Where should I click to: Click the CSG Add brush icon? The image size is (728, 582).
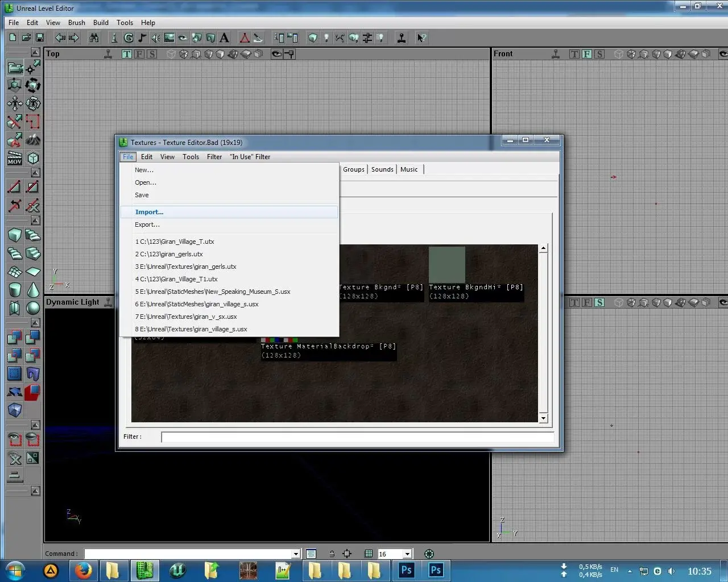pyautogui.click(x=15, y=338)
